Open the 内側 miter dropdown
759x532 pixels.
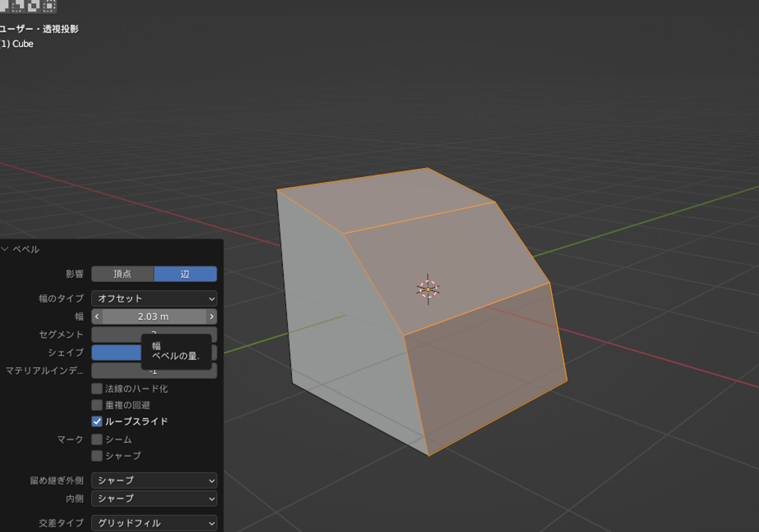point(154,499)
